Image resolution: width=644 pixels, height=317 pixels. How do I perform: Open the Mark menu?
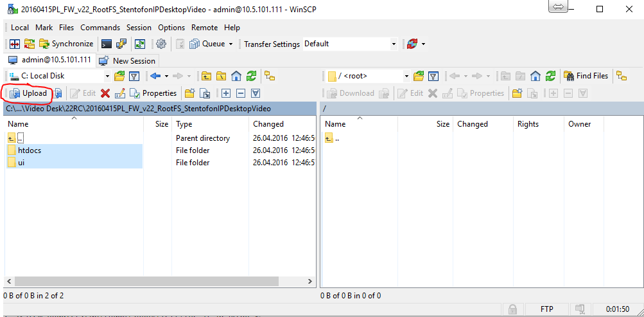pos(44,28)
